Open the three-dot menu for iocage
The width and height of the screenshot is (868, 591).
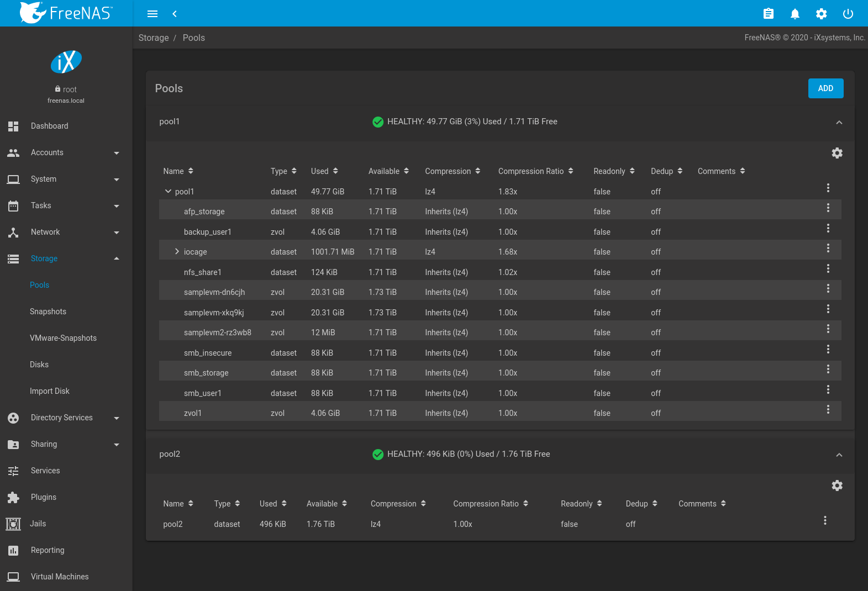(828, 249)
